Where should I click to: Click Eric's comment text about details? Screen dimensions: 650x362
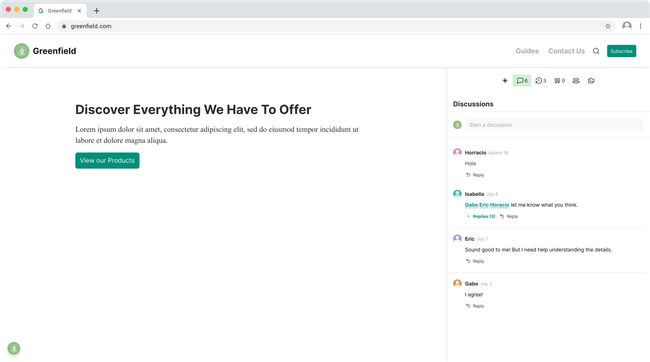tap(538, 250)
